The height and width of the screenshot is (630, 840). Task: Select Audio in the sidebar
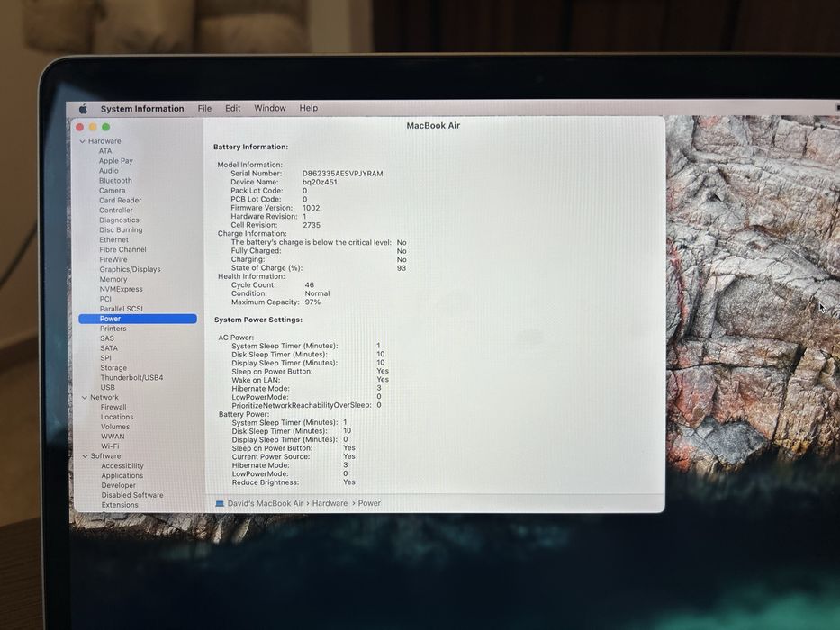[x=109, y=171]
